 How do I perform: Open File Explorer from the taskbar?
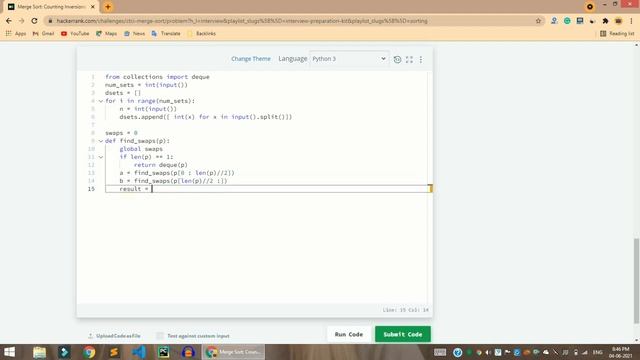coord(40,352)
